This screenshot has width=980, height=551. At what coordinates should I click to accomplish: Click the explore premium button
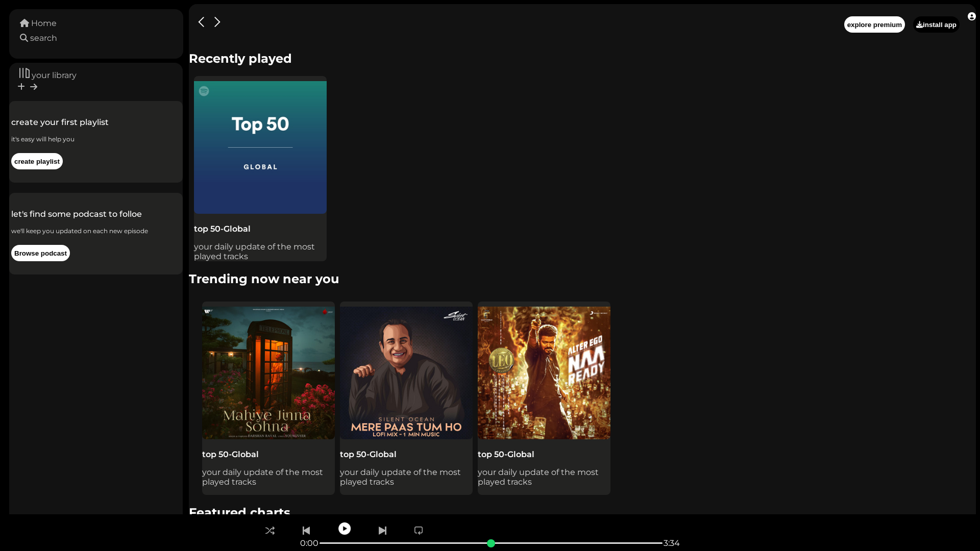pyautogui.click(x=874, y=24)
